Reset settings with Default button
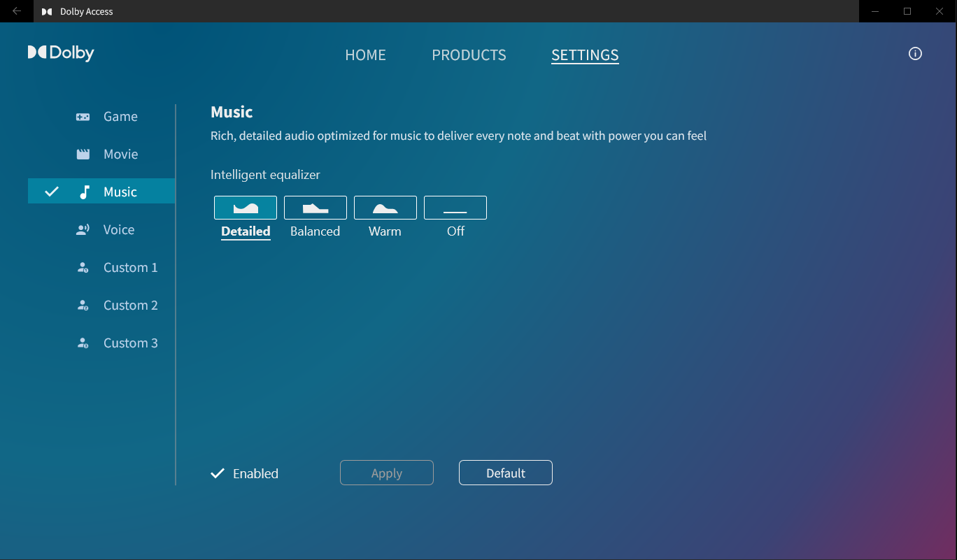957x560 pixels. pos(506,473)
